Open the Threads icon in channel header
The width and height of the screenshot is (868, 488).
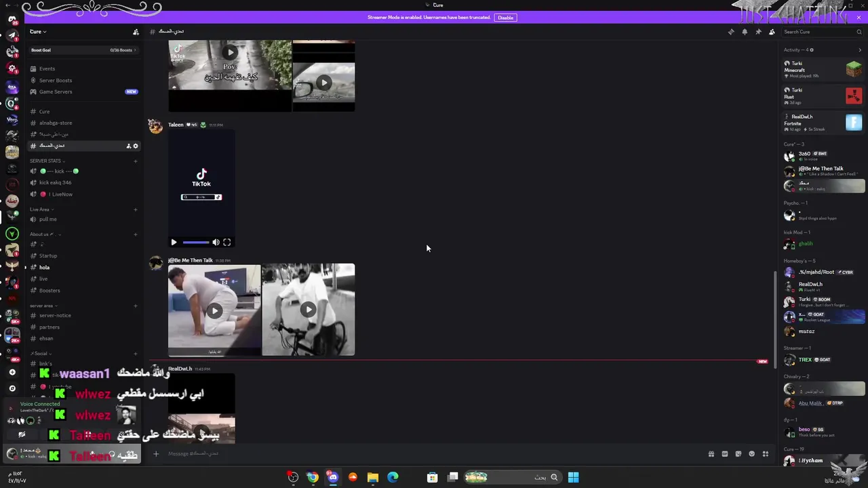click(x=731, y=32)
